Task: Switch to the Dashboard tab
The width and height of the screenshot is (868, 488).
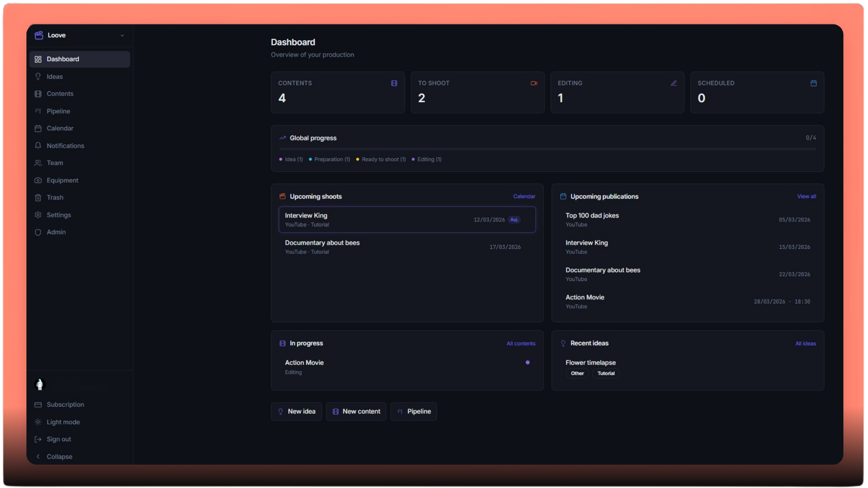Action: tap(63, 59)
